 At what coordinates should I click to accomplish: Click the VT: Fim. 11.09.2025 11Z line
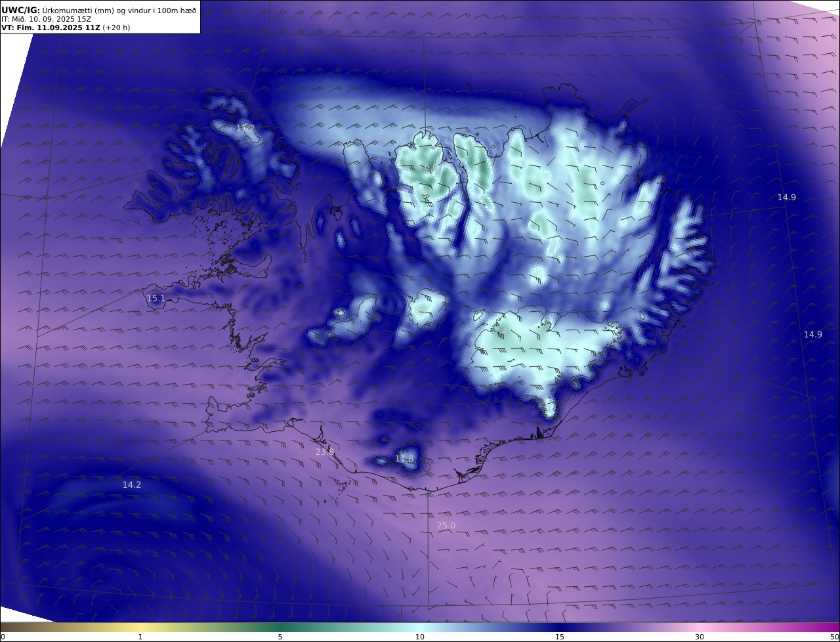[x=66, y=28]
